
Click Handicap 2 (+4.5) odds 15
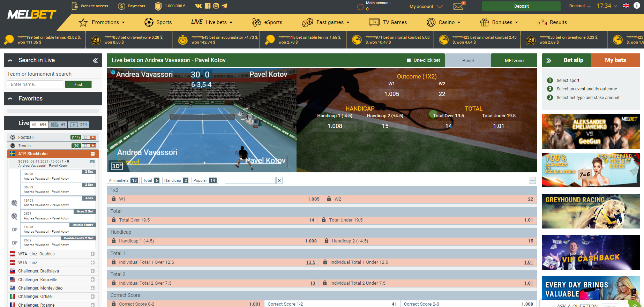(x=530, y=241)
